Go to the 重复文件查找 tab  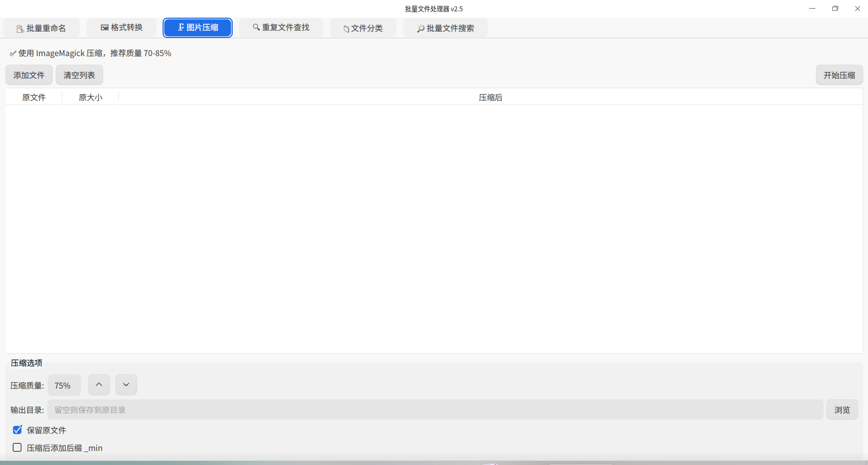pyautogui.click(x=281, y=28)
